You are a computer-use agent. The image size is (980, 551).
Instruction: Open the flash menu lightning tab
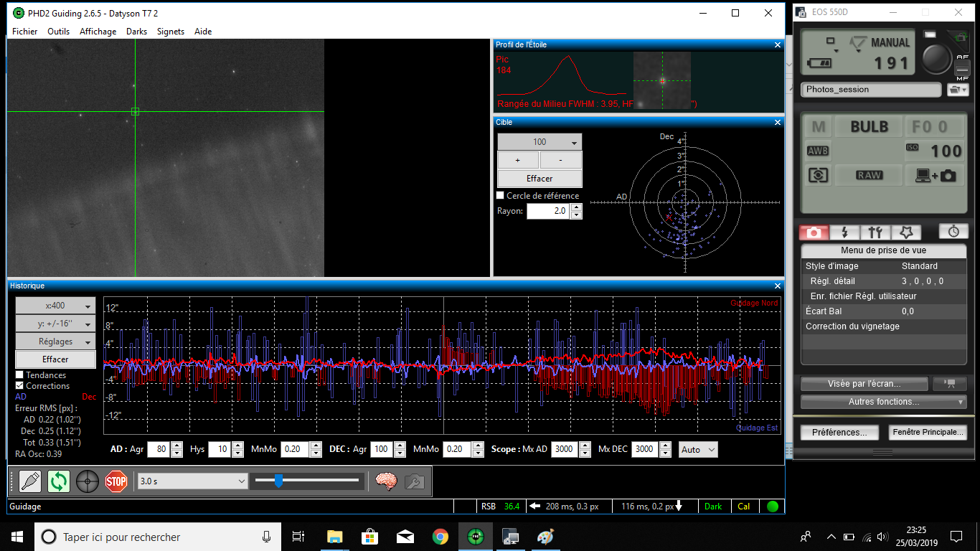pyautogui.click(x=844, y=232)
